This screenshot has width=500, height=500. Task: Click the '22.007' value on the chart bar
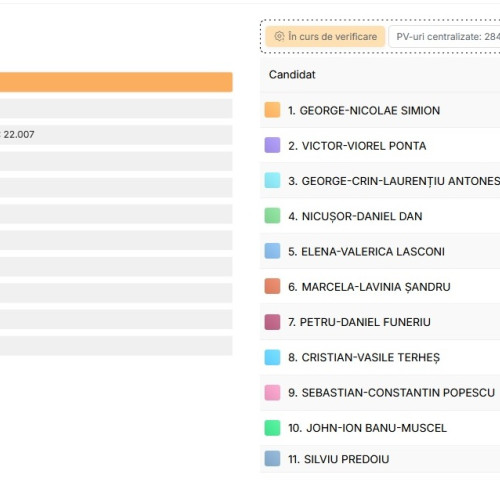(x=19, y=135)
